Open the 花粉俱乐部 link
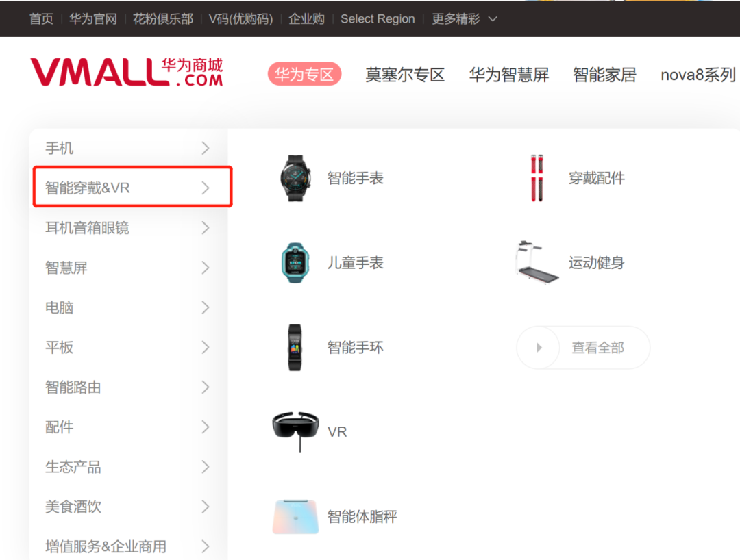The image size is (740, 560). [x=163, y=19]
